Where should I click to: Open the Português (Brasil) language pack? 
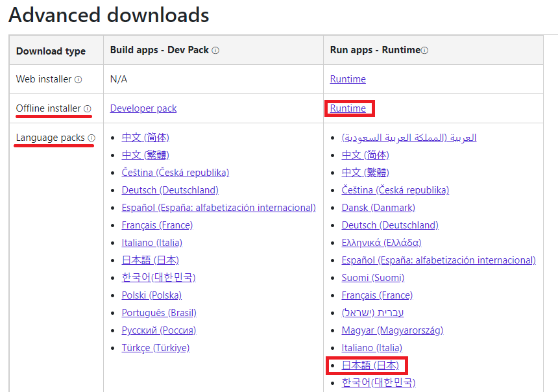(159, 313)
